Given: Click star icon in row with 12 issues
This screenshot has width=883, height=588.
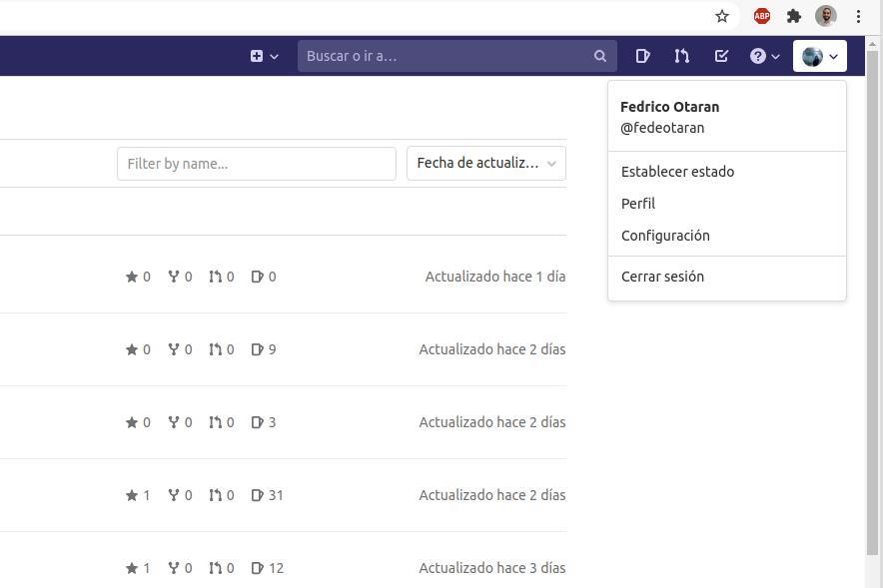Looking at the screenshot, I should (x=132, y=568).
